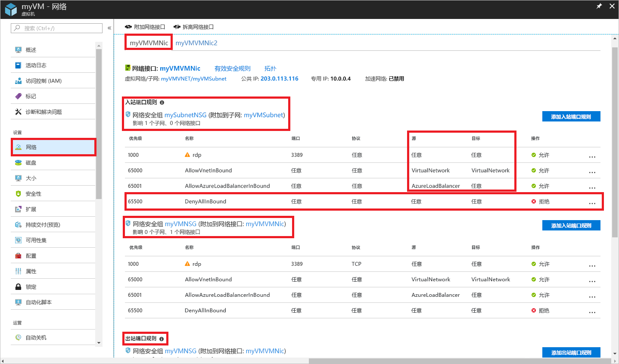619x364 pixels.
Task: Click 拆离网络接口 toolbar button
Action: (194, 27)
